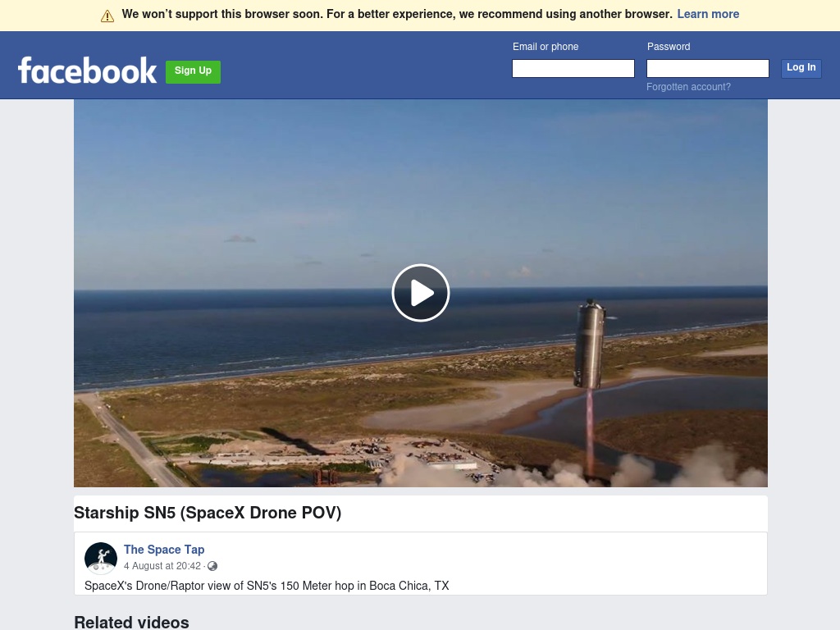Open the 4 August at 20:42 timestamp

162,566
